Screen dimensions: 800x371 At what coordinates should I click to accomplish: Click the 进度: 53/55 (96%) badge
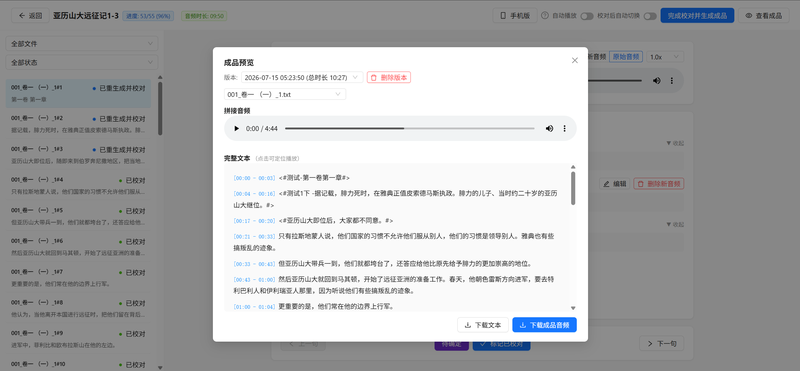[x=148, y=16]
